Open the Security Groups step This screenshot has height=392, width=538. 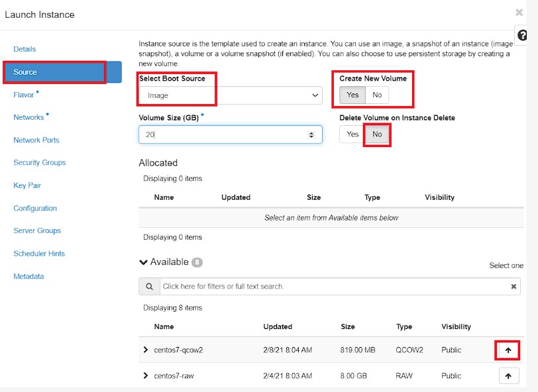click(40, 163)
